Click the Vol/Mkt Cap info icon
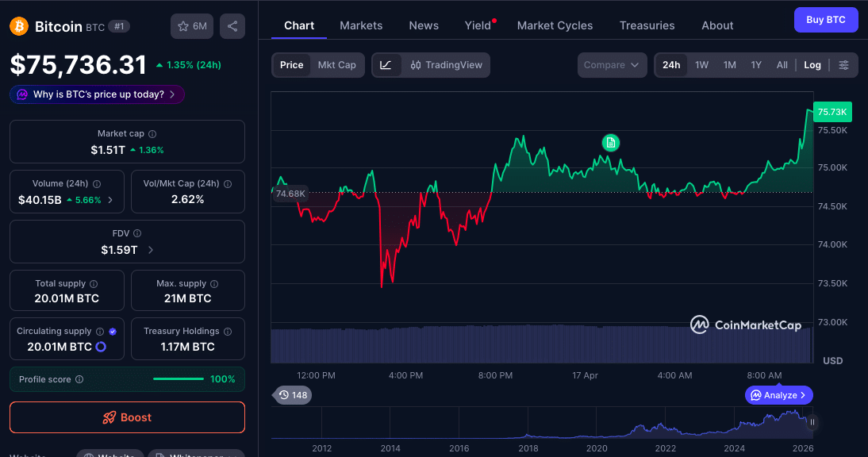Image resolution: width=868 pixels, height=457 pixels. [228, 184]
